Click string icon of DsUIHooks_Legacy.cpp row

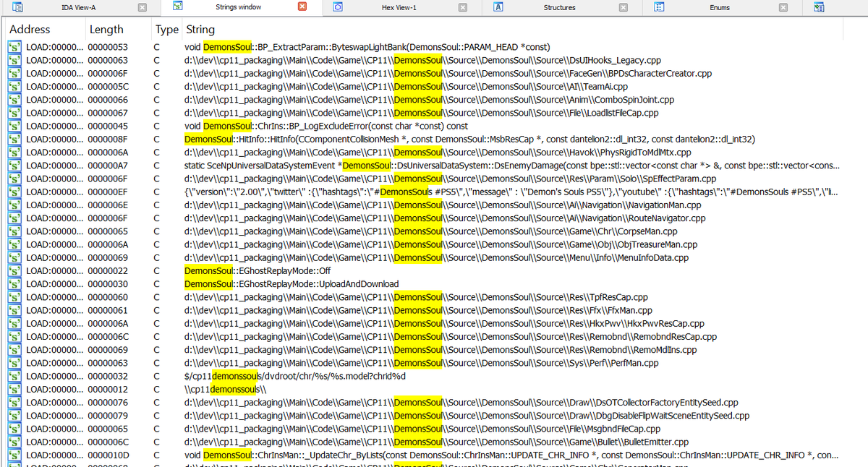pyautogui.click(x=14, y=60)
